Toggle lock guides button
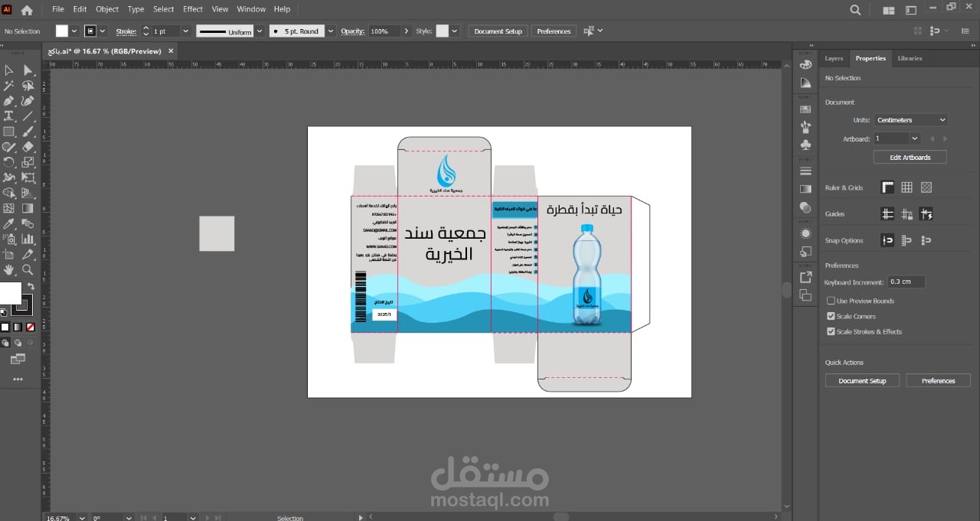The width and height of the screenshot is (980, 521). pyautogui.click(x=906, y=214)
